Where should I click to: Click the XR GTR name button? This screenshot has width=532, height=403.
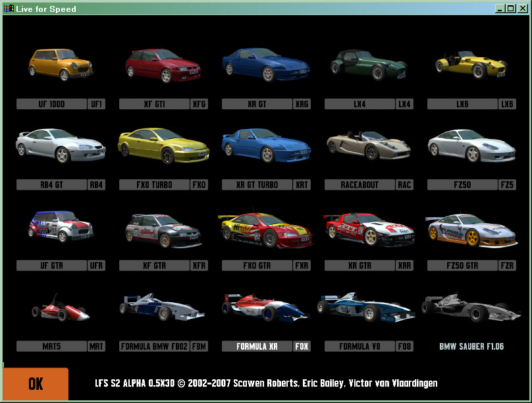359,265
